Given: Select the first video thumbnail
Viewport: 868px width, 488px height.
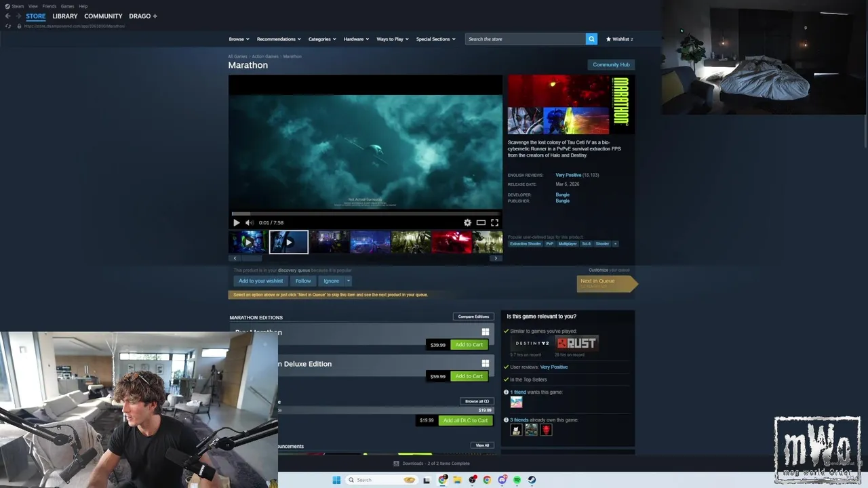Looking at the screenshot, I should tap(248, 242).
